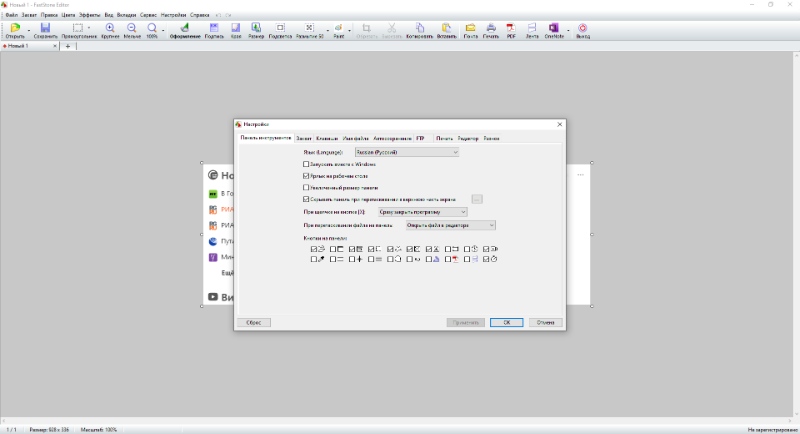Click the OneNote toolbar icon

(554, 30)
